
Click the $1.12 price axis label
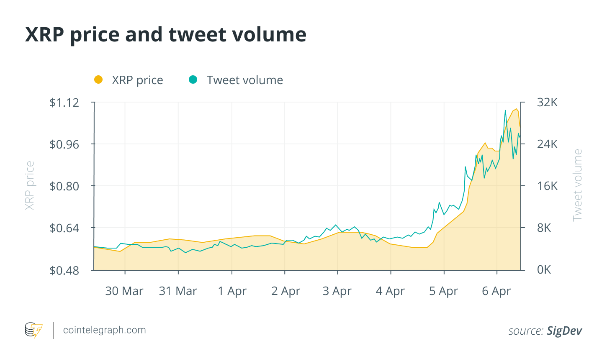[x=64, y=103]
